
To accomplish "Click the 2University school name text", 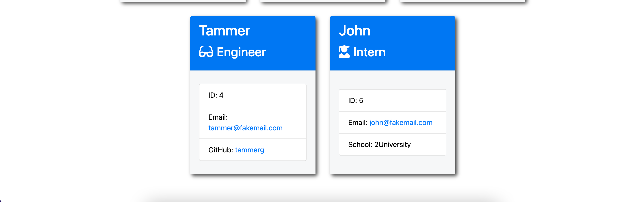I will pyautogui.click(x=392, y=144).
